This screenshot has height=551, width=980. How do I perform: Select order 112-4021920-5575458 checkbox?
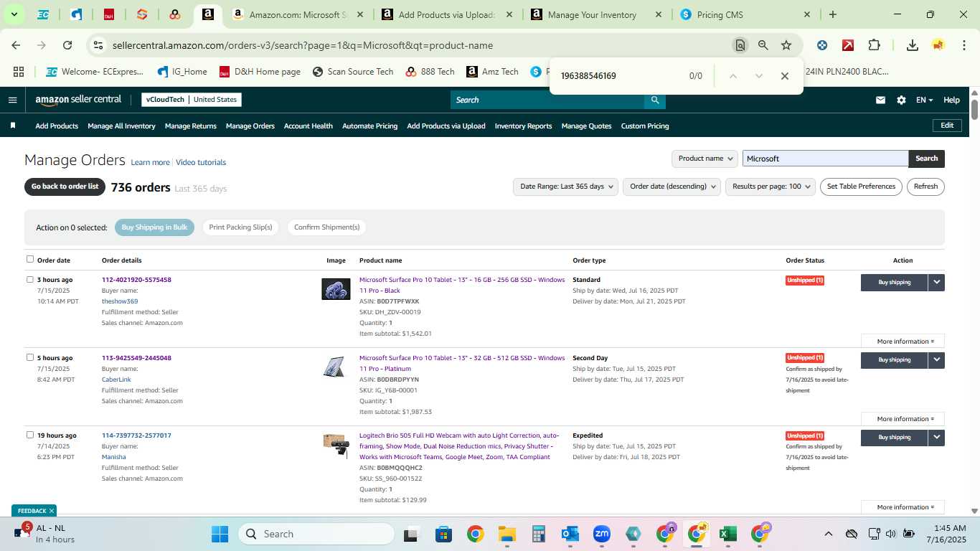coord(30,279)
